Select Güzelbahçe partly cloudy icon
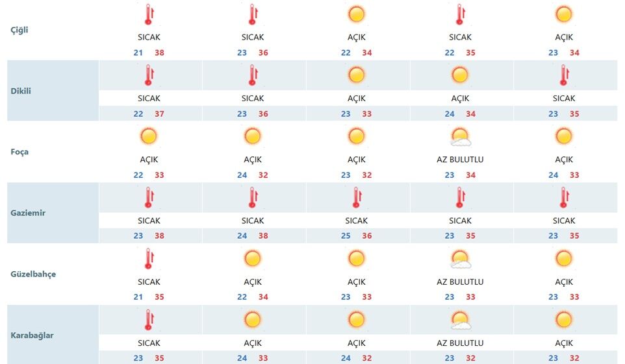The height and width of the screenshot is (364, 625). (461, 259)
